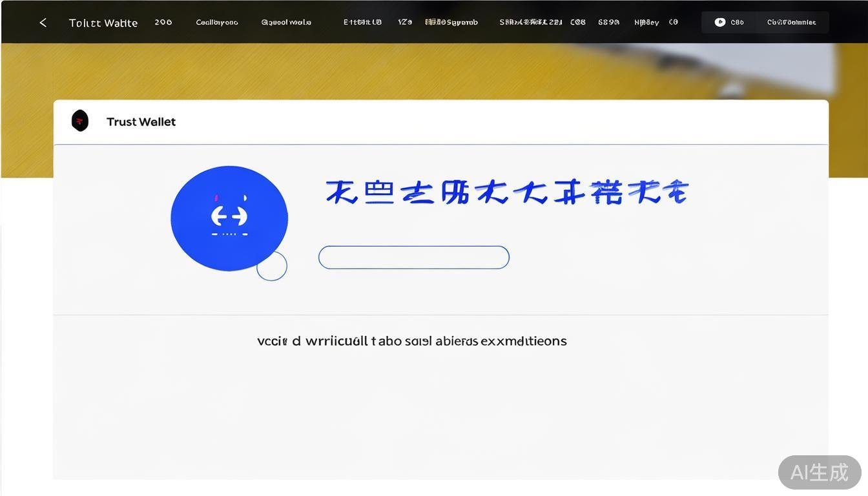
Task: Click the Cb070omnlec button in the dark pill
Action: click(792, 21)
